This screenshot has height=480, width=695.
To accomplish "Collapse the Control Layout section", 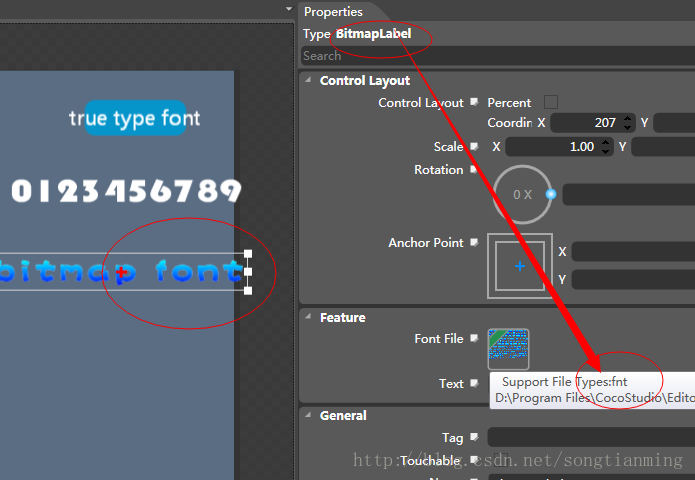I will click(309, 80).
